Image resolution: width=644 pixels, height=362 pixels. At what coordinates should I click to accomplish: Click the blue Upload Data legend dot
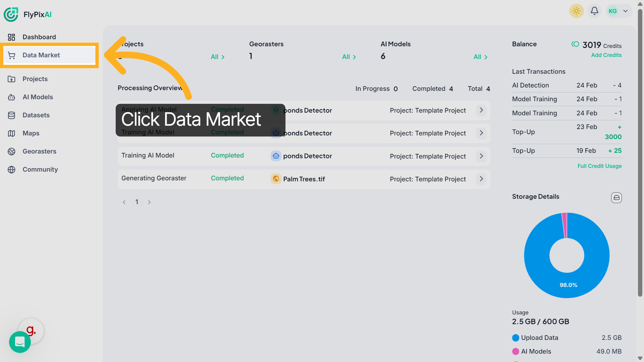point(516,338)
